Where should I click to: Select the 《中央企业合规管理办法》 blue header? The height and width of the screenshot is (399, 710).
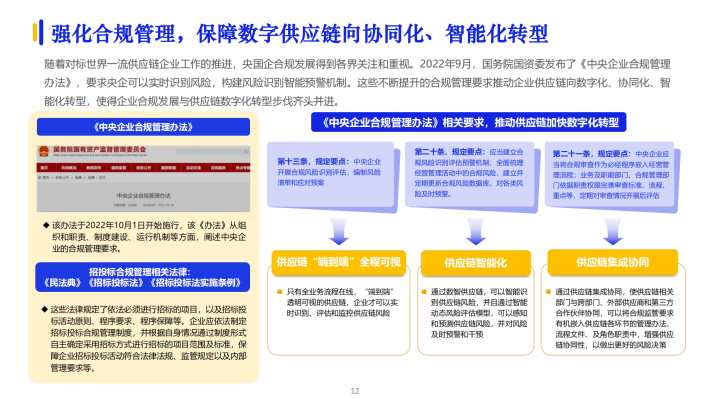143,127
